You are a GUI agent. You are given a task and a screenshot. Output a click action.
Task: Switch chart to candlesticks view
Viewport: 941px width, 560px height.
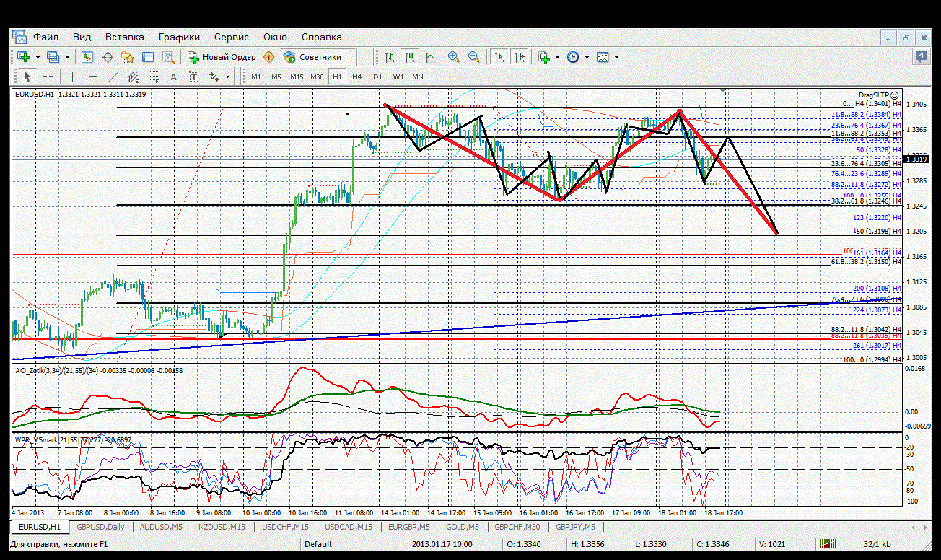[410, 57]
